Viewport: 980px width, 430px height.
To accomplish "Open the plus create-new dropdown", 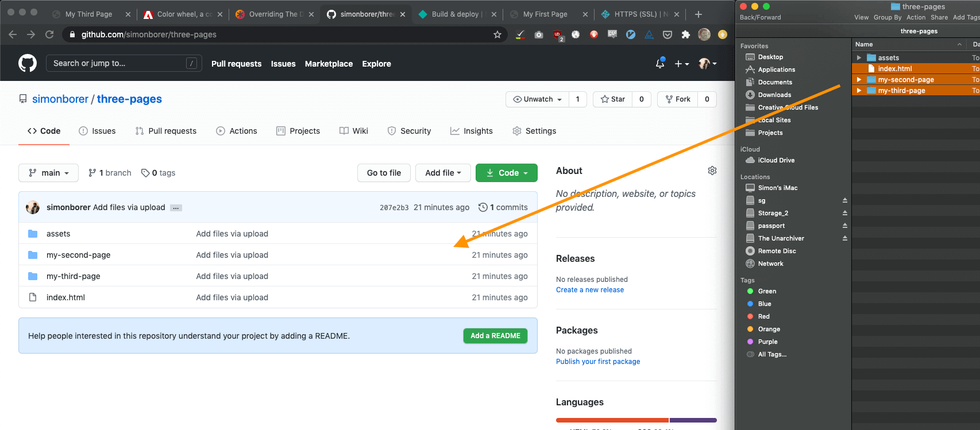I will click(x=682, y=64).
